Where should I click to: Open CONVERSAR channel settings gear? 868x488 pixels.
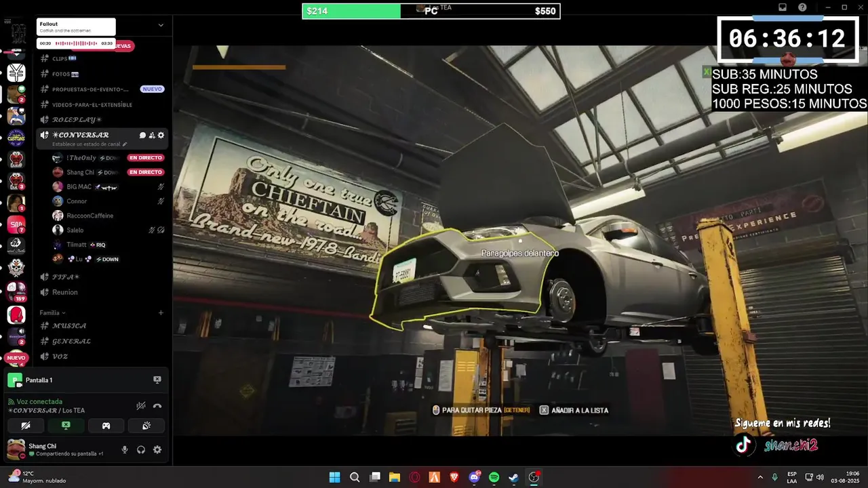tap(161, 135)
